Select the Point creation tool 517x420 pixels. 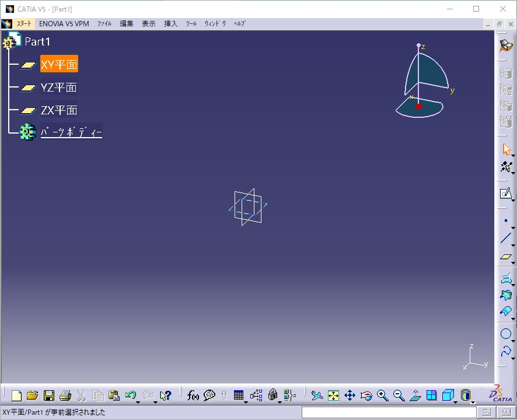point(506,220)
